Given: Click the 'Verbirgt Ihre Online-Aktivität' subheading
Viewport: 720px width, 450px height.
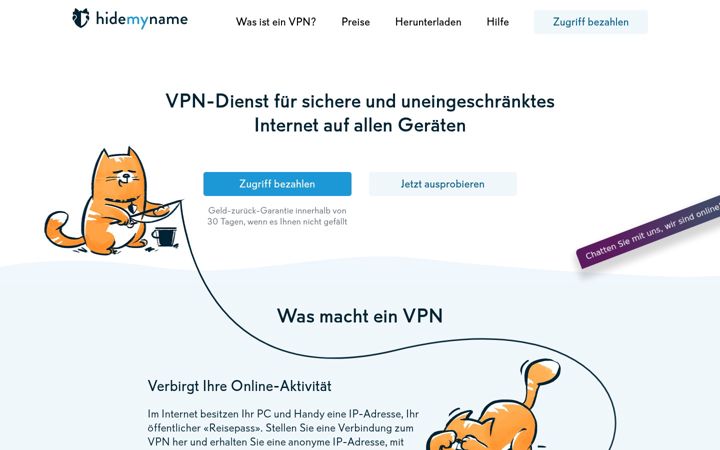Looking at the screenshot, I should (239, 386).
